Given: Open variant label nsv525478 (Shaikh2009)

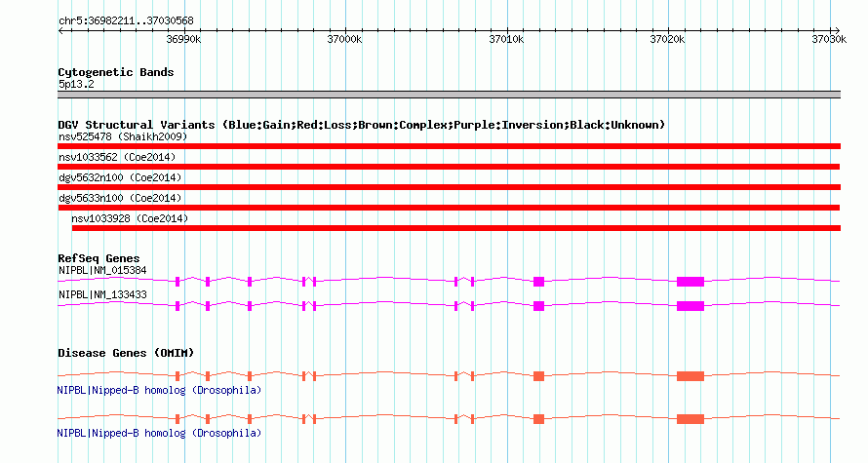Looking at the screenshot, I should [123, 136].
